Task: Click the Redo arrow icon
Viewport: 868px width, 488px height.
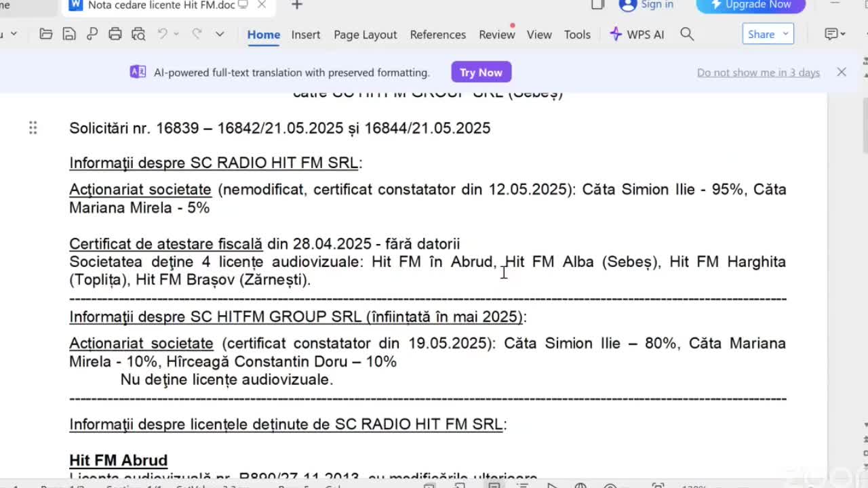Action: [197, 33]
